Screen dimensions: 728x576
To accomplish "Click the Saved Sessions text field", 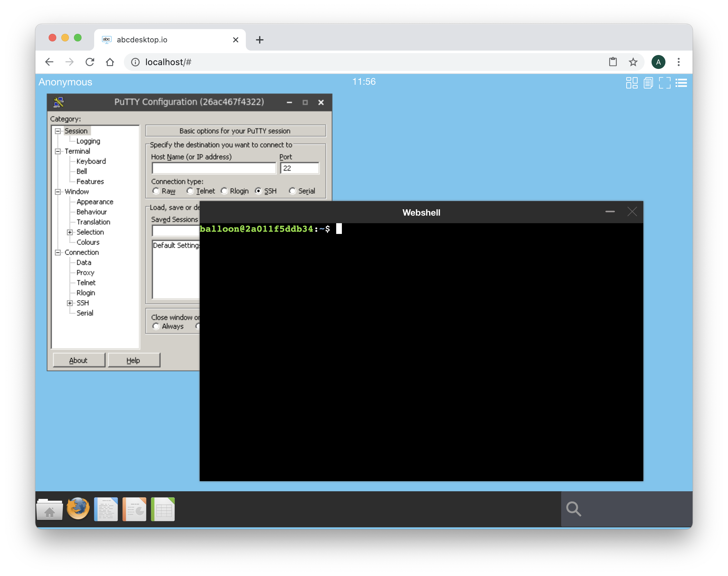I will pos(176,231).
